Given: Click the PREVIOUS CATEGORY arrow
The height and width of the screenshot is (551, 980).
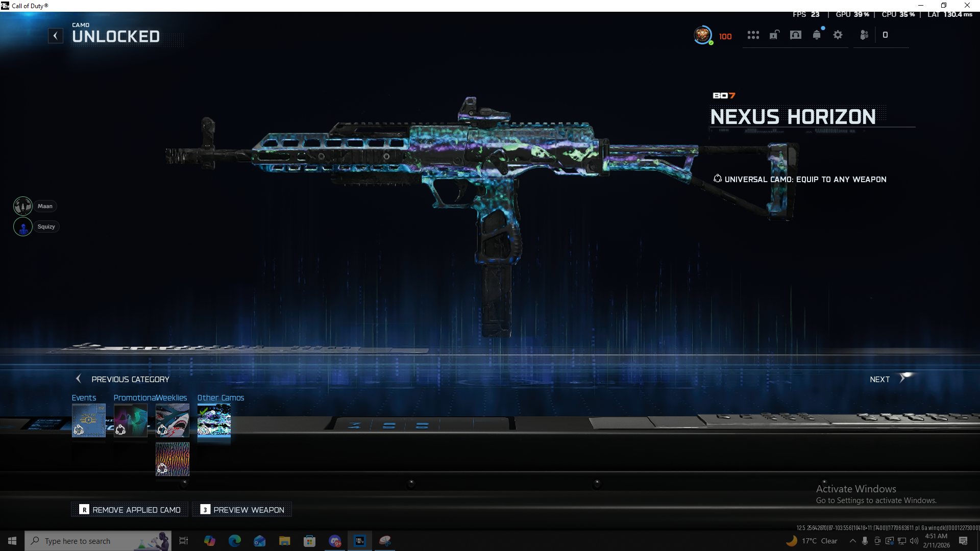Looking at the screenshot, I should tap(79, 379).
